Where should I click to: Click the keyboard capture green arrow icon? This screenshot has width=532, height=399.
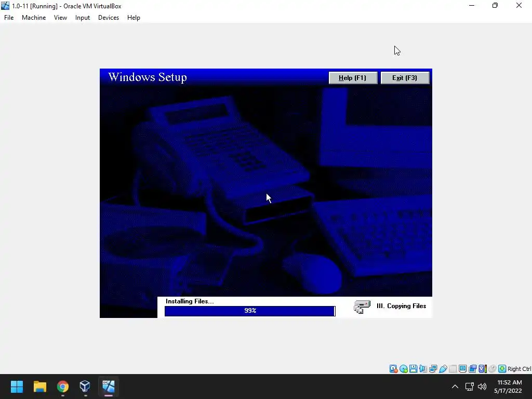pos(502,369)
